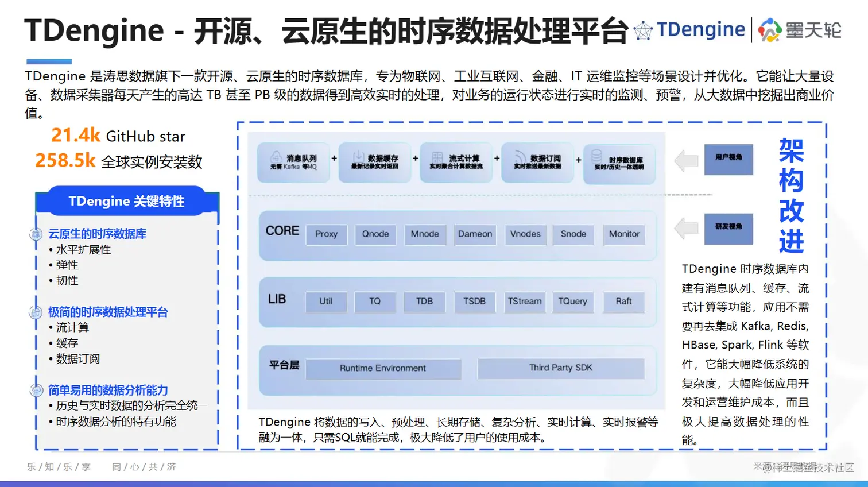Click the 水平扩展性 bullet
868x487 pixels.
click(x=80, y=250)
